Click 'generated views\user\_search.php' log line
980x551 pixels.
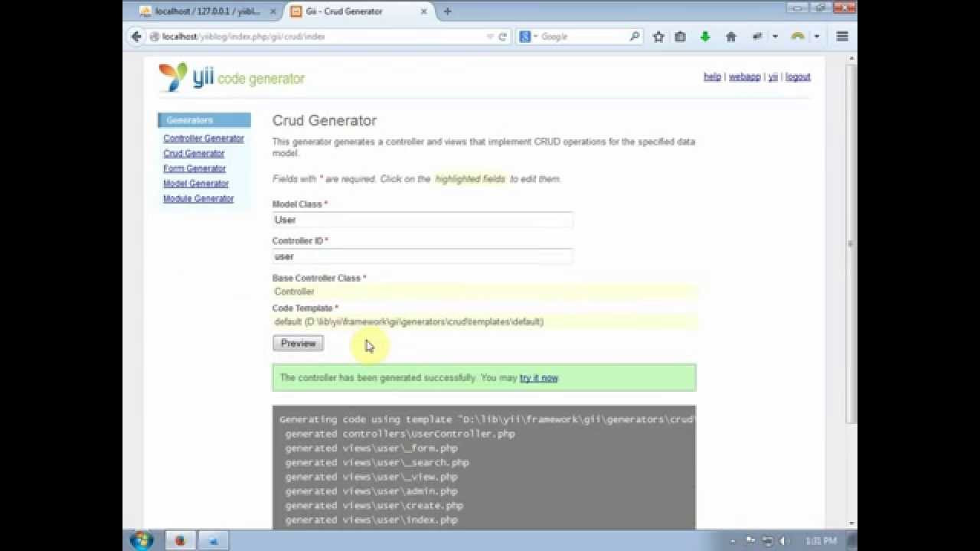click(x=377, y=463)
